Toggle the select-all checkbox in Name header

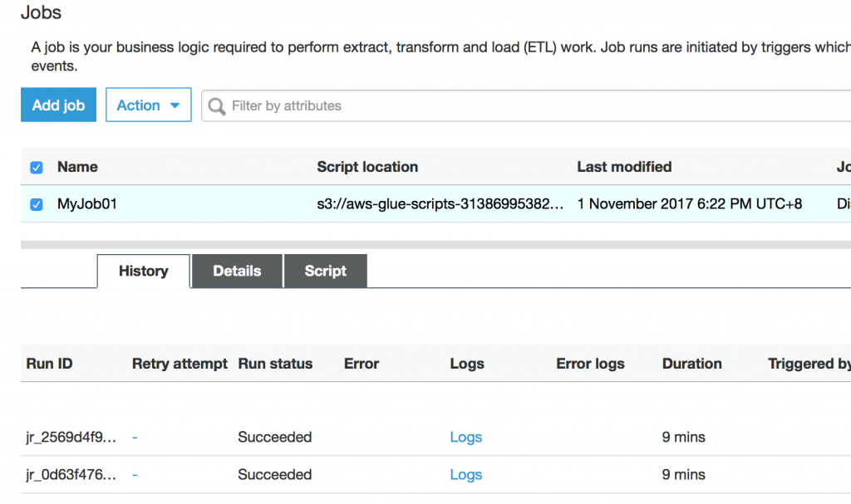click(37, 168)
